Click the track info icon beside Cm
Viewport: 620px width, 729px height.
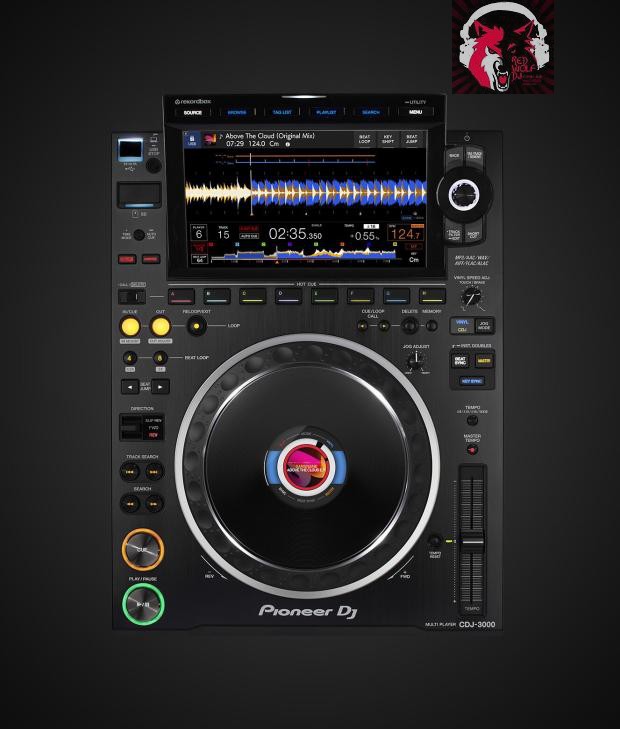pos(288,144)
